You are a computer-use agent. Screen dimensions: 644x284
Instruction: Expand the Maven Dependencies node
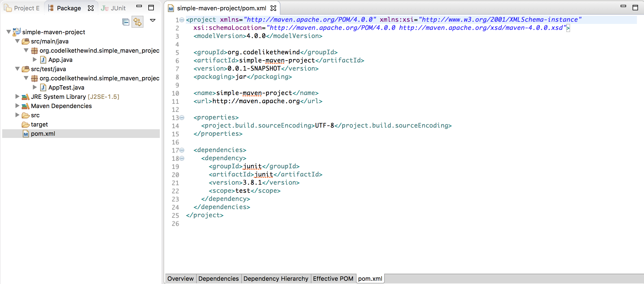click(17, 106)
